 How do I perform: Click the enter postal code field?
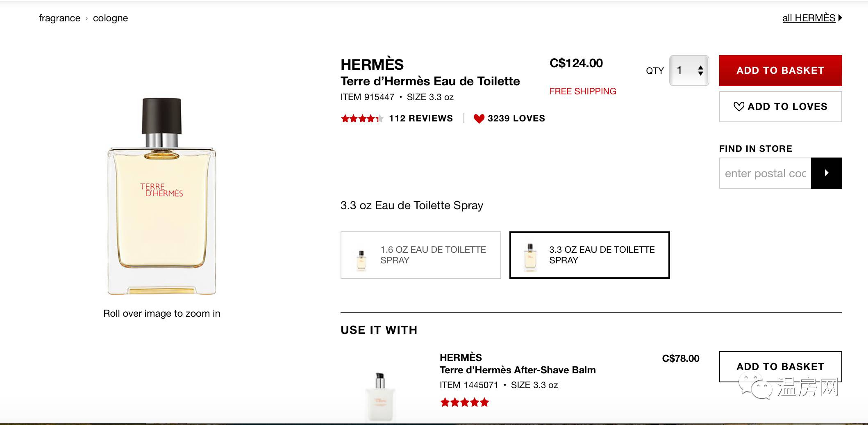tap(765, 173)
